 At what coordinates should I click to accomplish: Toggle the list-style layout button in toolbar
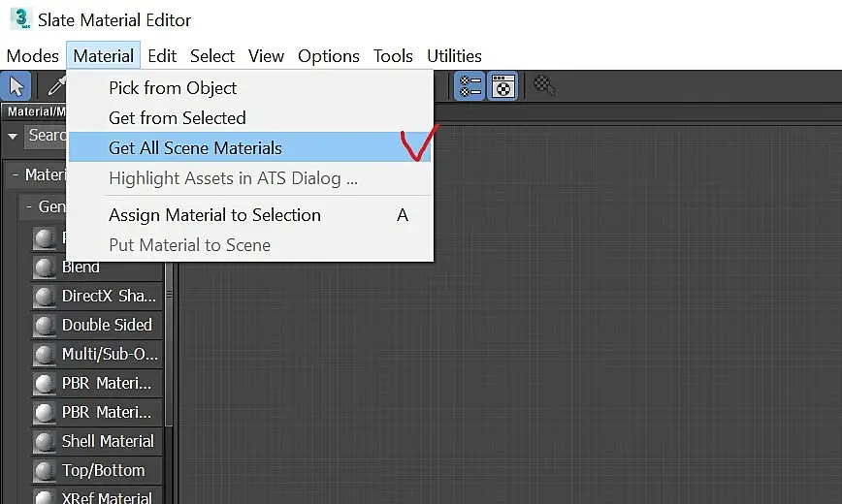pos(470,86)
